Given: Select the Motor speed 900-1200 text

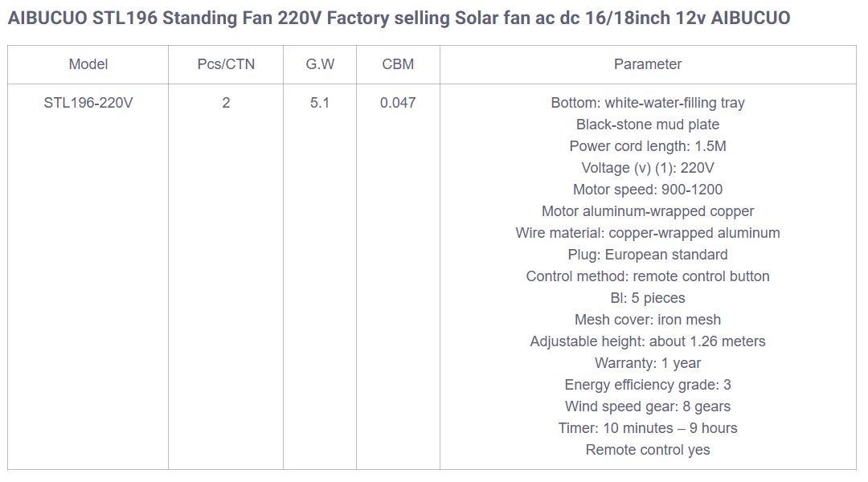Looking at the screenshot, I should (x=648, y=190).
